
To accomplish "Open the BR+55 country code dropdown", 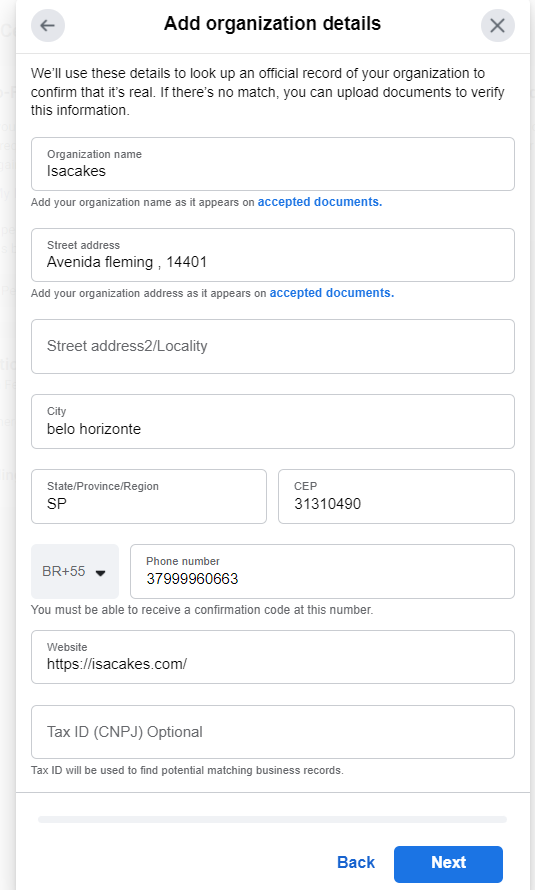I will pos(75,572).
